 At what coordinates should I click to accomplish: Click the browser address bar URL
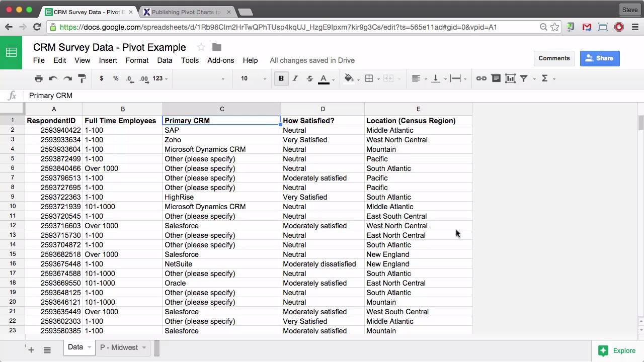pos(278,27)
